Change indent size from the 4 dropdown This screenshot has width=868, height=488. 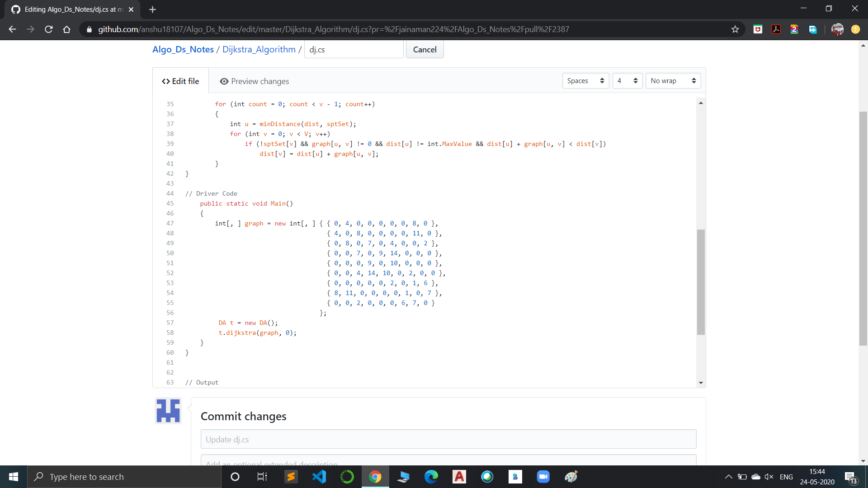tap(627, 80)
